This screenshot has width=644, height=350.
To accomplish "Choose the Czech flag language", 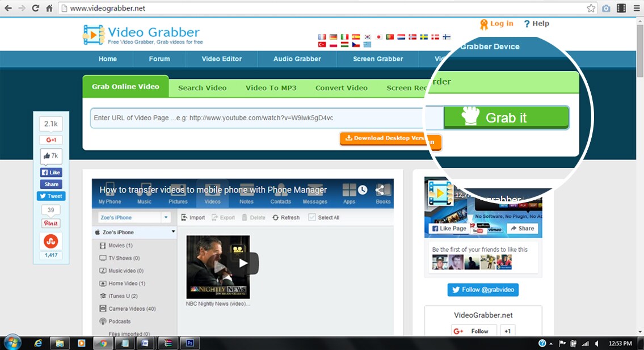I will click(x=356, y=44).
